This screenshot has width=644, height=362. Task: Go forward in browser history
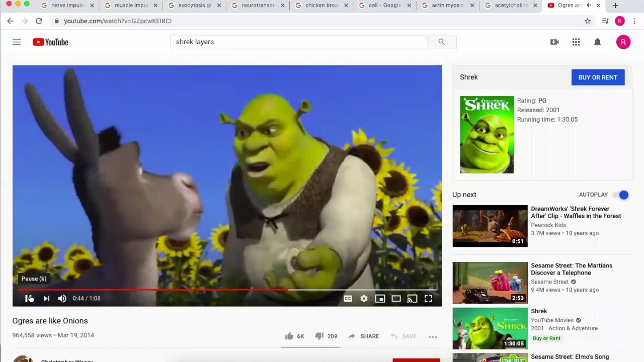(x=25, y=21)
